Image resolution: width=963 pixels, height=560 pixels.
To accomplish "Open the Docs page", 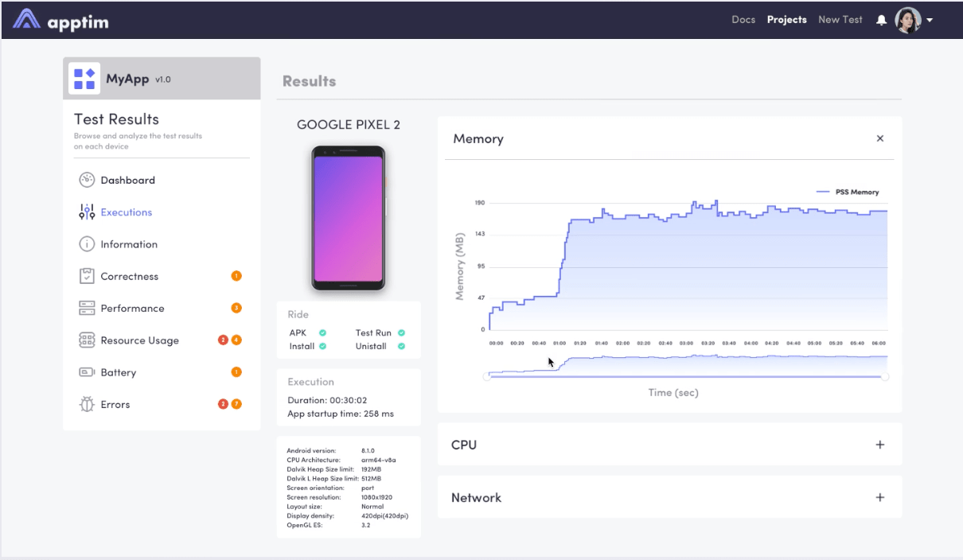I will coord(743,19).
